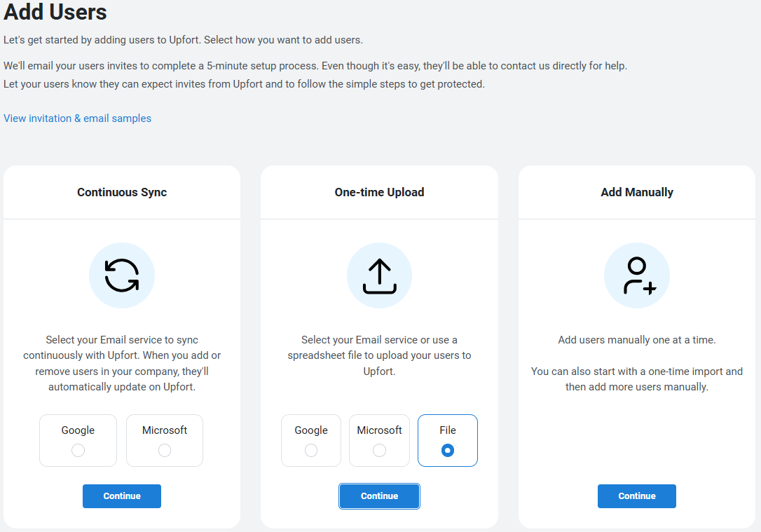The height and width of the screenshot is (532, 761).
Task: Click 'spreadsheet file to upload your users' description
Action: click(x=380, y=355)
